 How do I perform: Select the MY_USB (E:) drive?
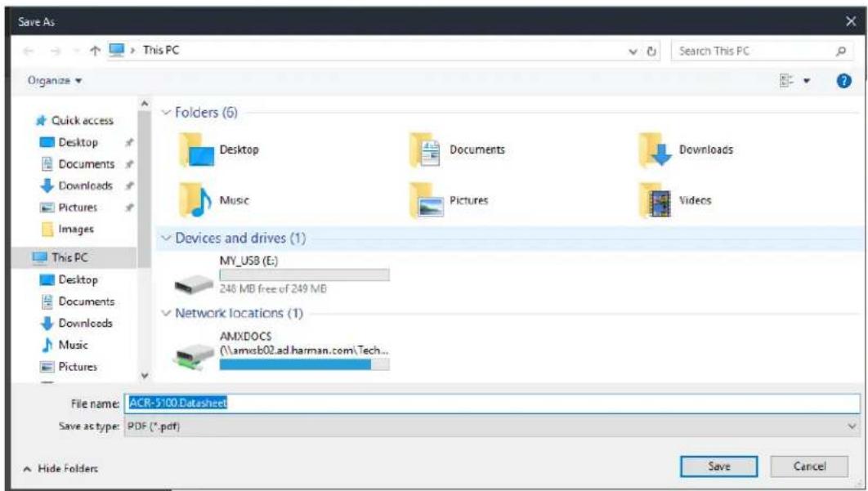[x=281, y=275]
